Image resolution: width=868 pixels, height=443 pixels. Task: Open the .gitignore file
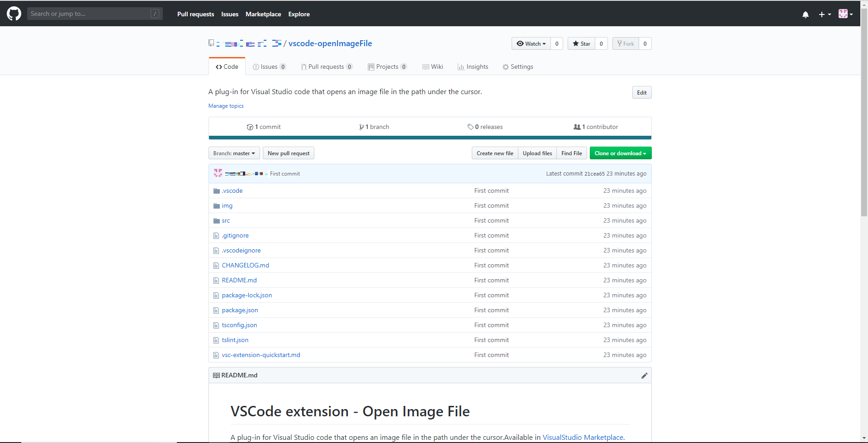coord(235,235)
